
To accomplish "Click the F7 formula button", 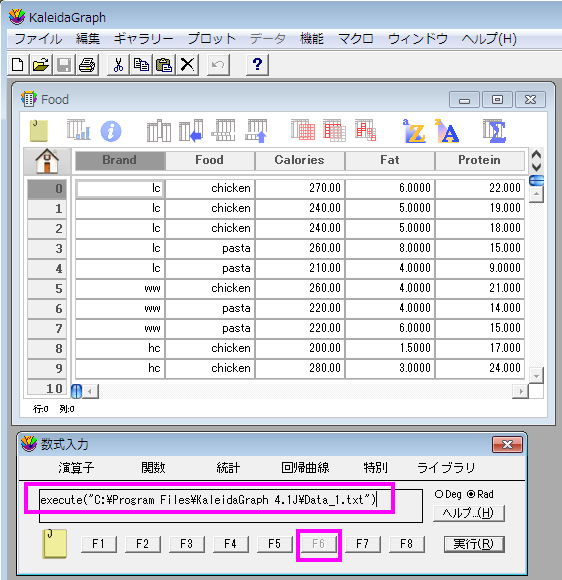I will (x=363, y=544).
